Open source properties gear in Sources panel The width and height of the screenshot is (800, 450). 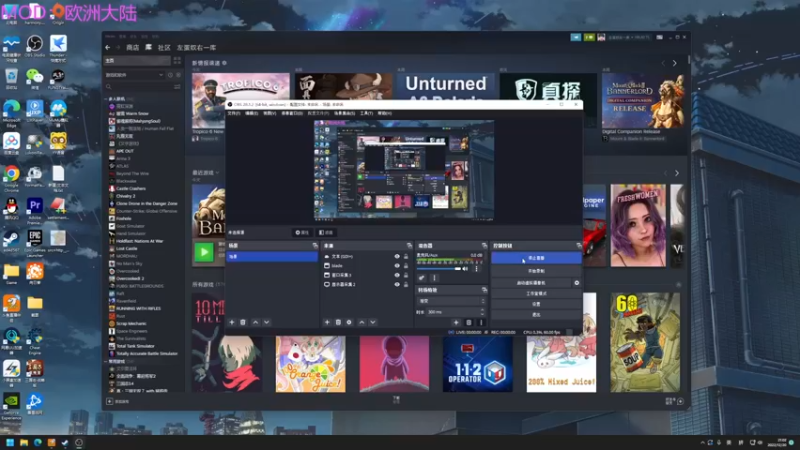tap(349, 322)
